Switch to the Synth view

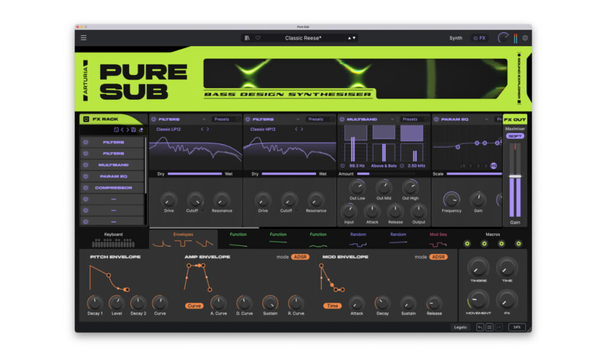(456, 38)
